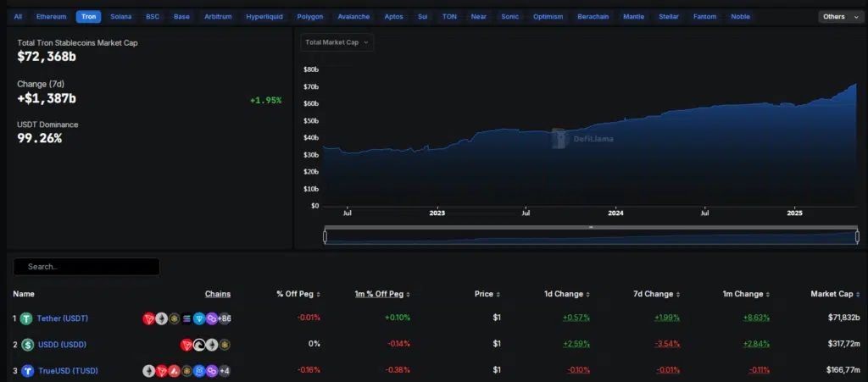Click the TON chain icon in Tether row

[x=199, y=318]
